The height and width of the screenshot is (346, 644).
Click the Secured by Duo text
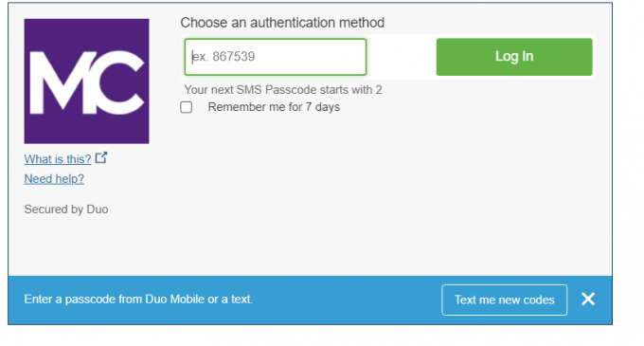coord(66,209)
